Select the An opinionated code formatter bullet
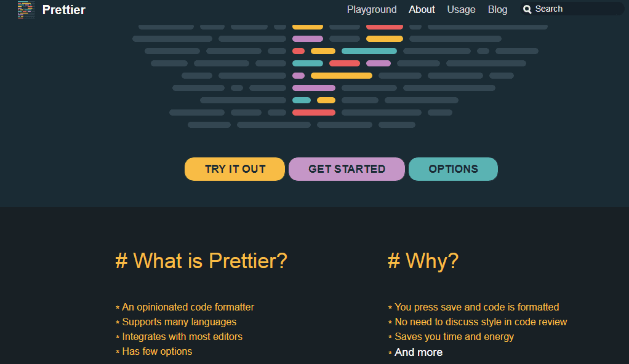 pyautogui.click(x=188, y=307)
